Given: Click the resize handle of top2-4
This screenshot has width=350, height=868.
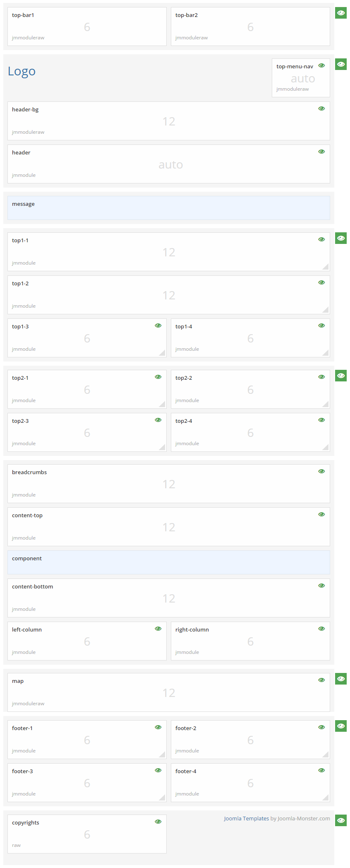Looking at the screenshot, I should (326, 448).
